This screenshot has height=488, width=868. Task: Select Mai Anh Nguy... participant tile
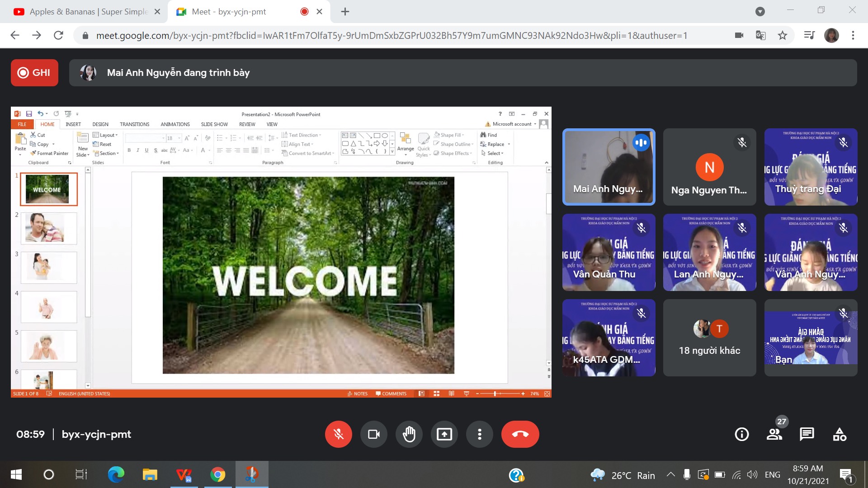click(609, 167)
